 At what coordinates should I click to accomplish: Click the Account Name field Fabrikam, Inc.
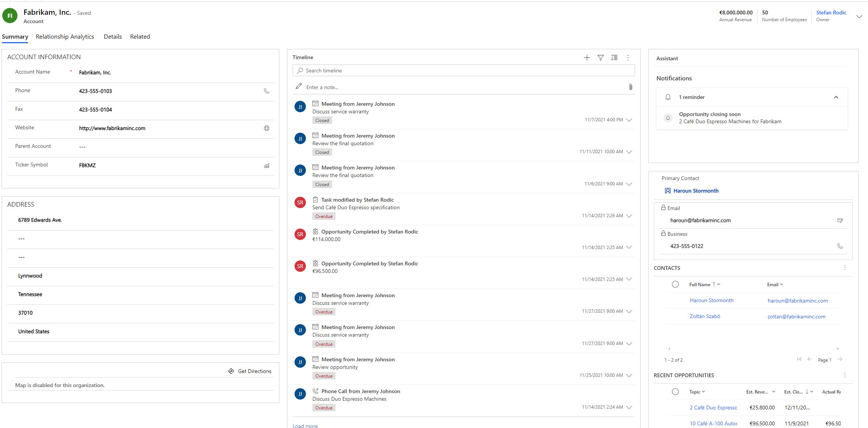pos(175,72)
